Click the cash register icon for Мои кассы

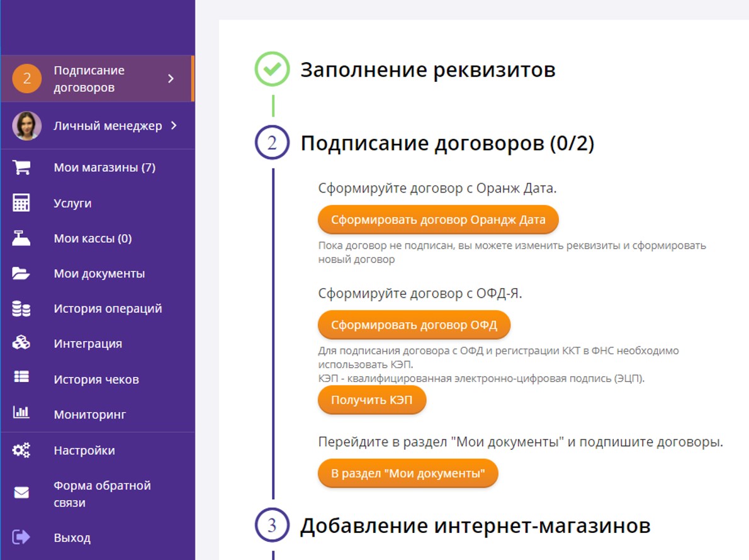coord(21,238)
